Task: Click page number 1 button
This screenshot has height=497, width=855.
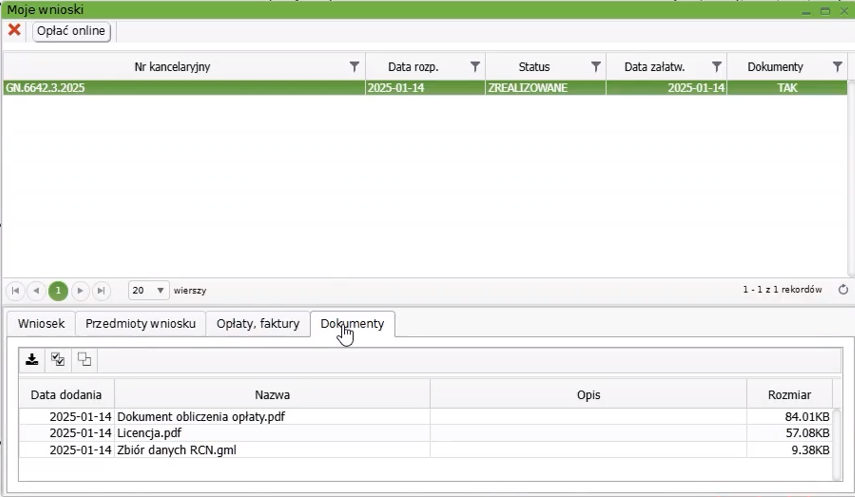Action: coord(58,291)
